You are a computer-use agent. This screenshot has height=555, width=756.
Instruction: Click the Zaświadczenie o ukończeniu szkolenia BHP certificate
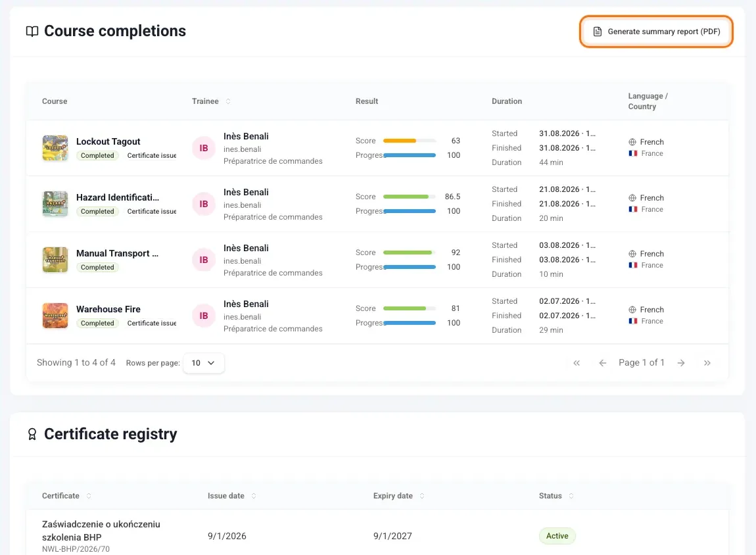tap(101, 531)
